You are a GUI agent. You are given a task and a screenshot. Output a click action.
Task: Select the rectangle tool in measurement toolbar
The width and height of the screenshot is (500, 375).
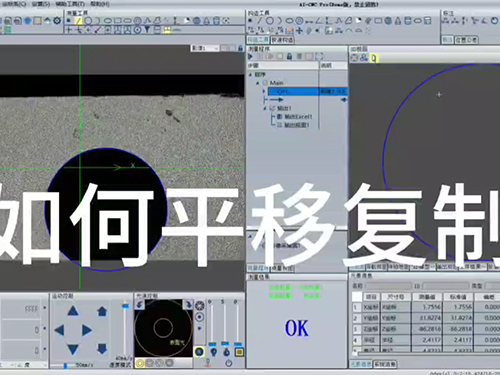click(x=117, y=21)
